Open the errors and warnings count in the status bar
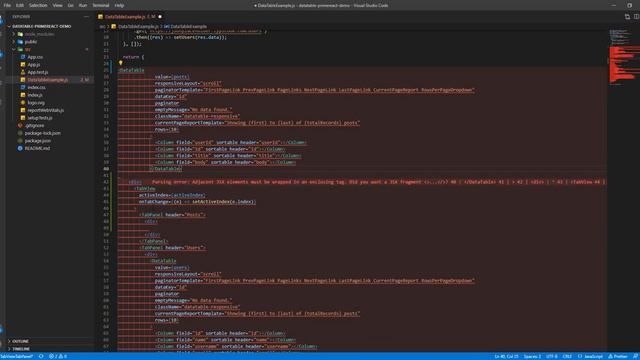 point(58,356)
